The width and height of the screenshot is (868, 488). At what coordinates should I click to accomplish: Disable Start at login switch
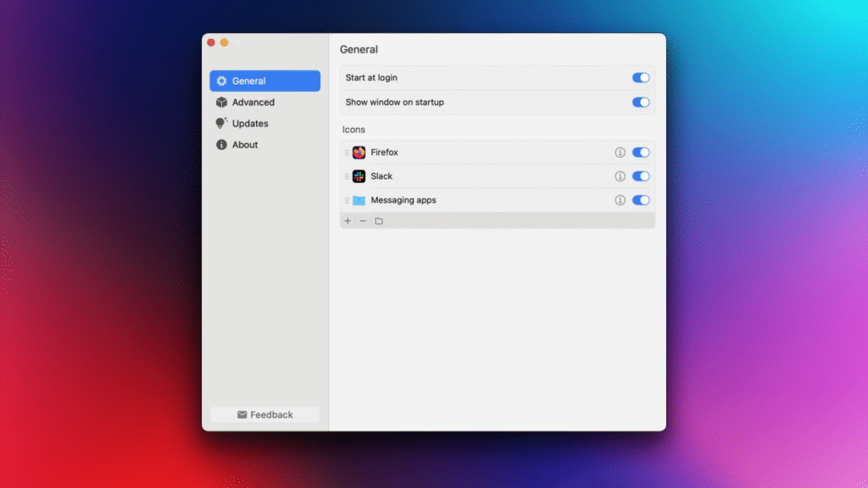tap(641, 78)
